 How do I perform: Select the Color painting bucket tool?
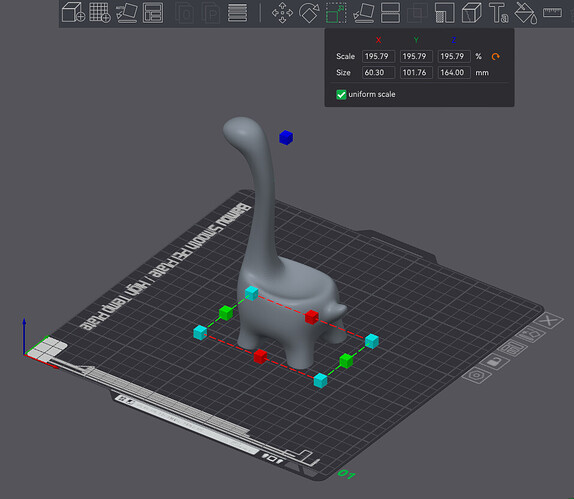[526, 12]
